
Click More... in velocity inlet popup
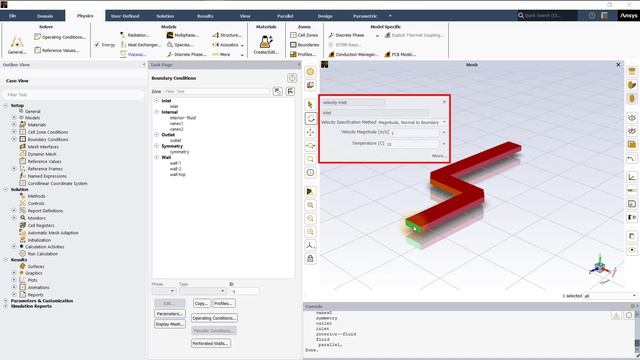439,156
